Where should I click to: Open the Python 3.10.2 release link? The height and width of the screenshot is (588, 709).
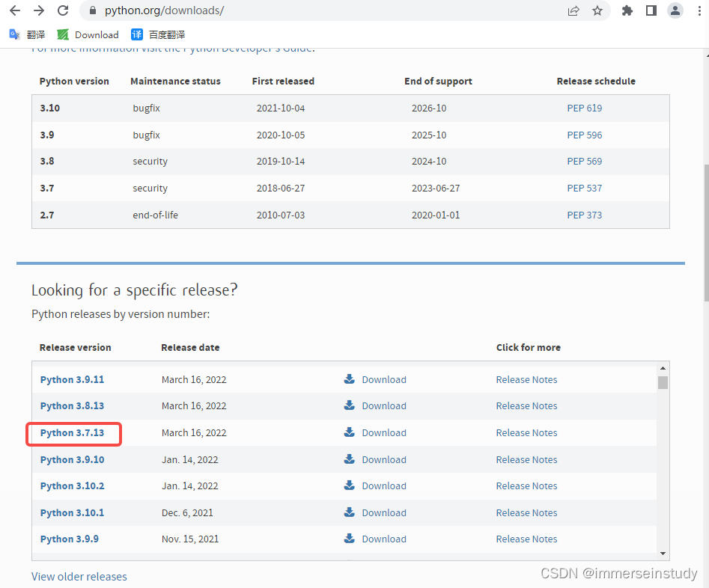(72, 486)
